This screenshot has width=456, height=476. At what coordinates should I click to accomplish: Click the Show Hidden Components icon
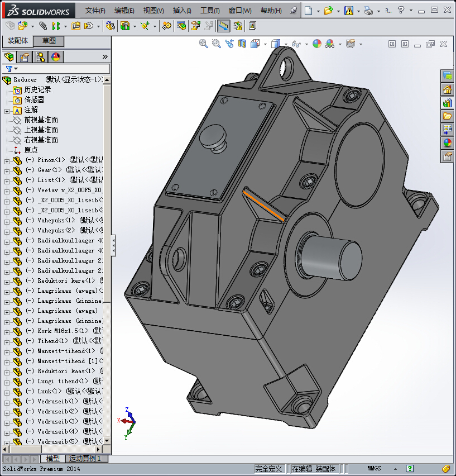point(110,26)
